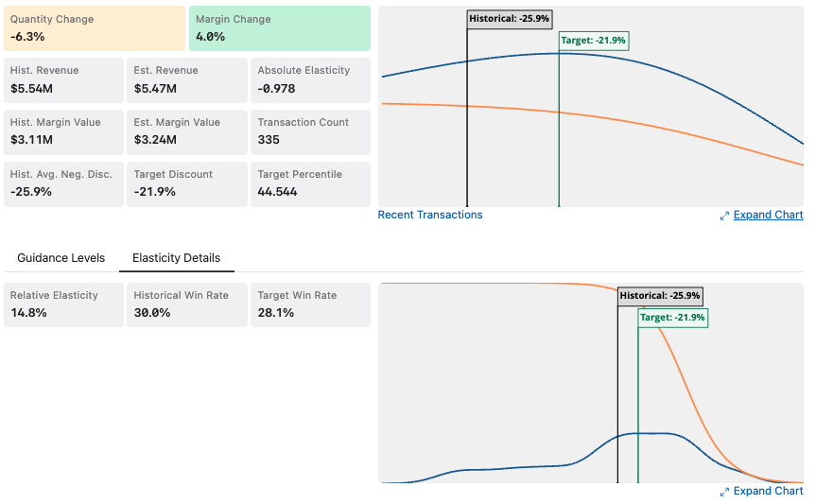
Task: Select the Est. Revenue tile
Action: (187, 79)
